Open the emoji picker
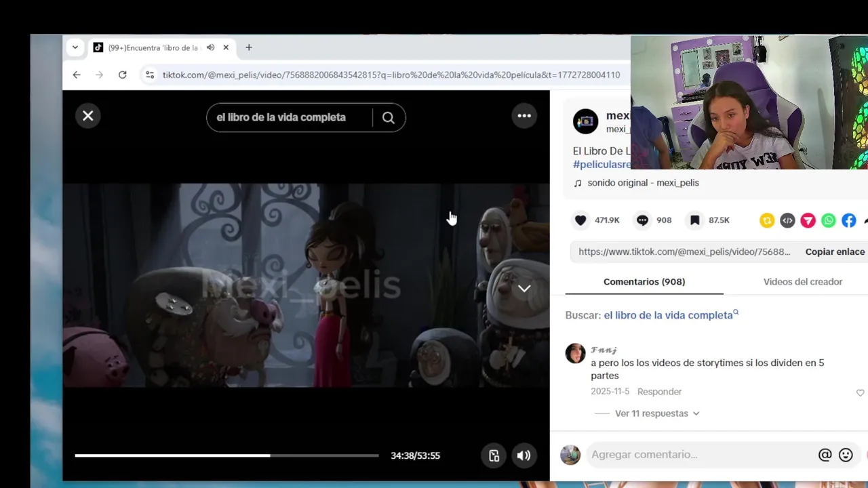Viewport: 868px width, 488px height. (846, 455)
